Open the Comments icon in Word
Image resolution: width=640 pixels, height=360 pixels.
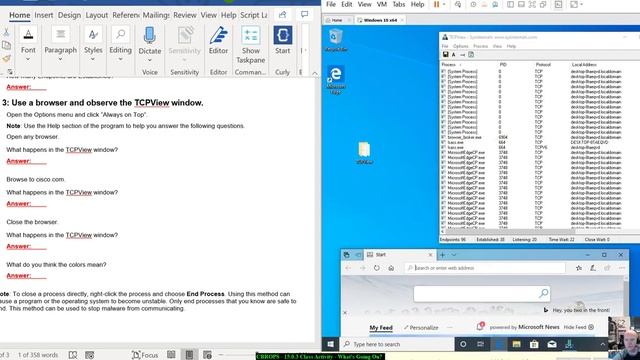click(304, 14)
